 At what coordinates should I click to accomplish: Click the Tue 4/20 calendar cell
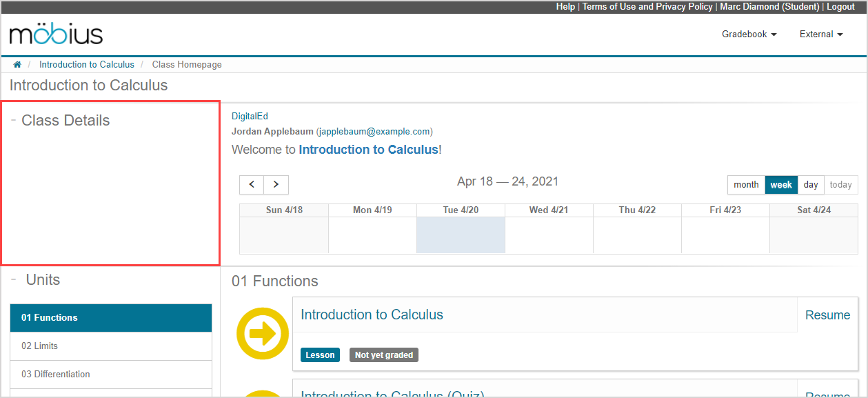pyautogui.click(x=461, y=235)
